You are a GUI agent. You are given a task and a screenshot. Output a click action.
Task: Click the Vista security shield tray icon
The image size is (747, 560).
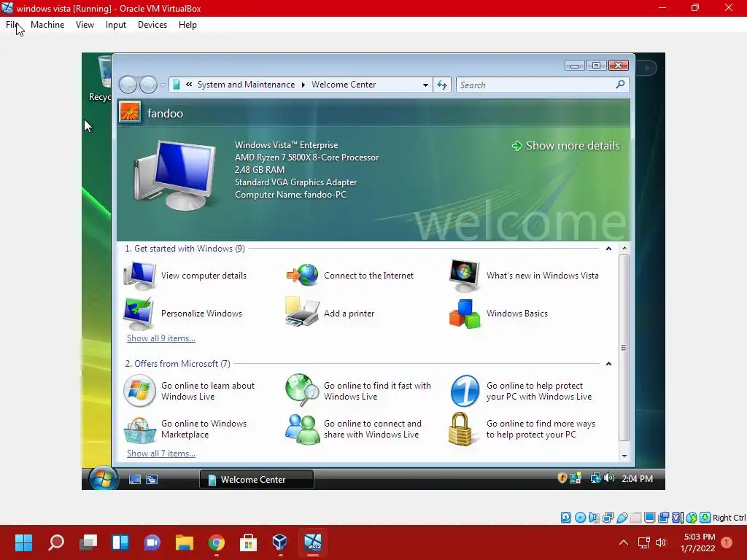point(562,478)
